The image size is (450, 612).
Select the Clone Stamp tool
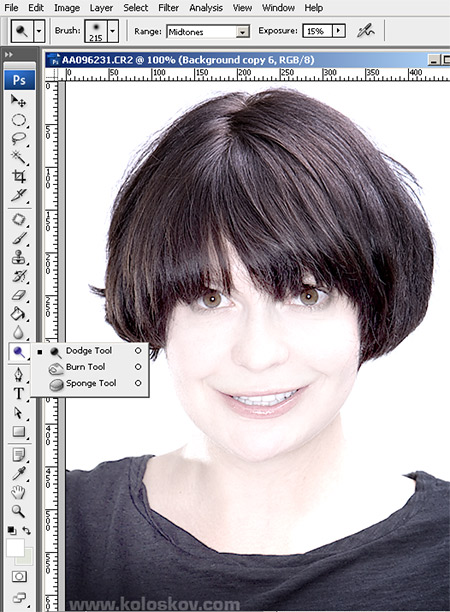point(18,257)
